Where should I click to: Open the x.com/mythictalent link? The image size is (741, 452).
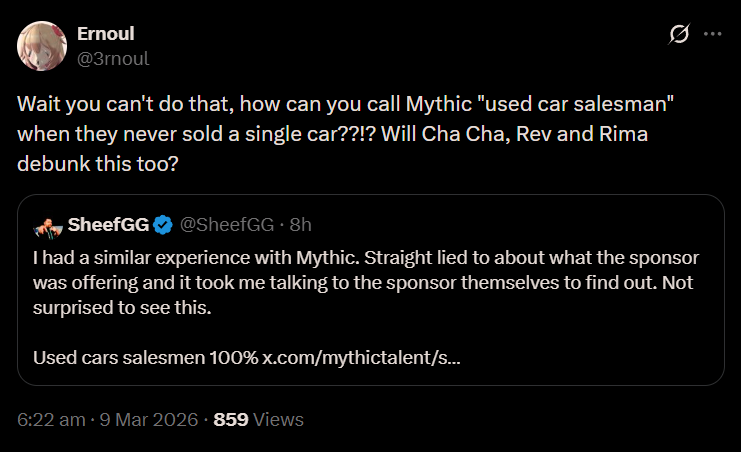361,356
